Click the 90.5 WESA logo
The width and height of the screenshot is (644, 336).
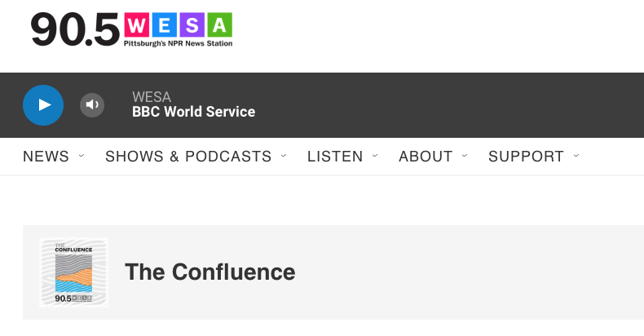pos(131,29)
